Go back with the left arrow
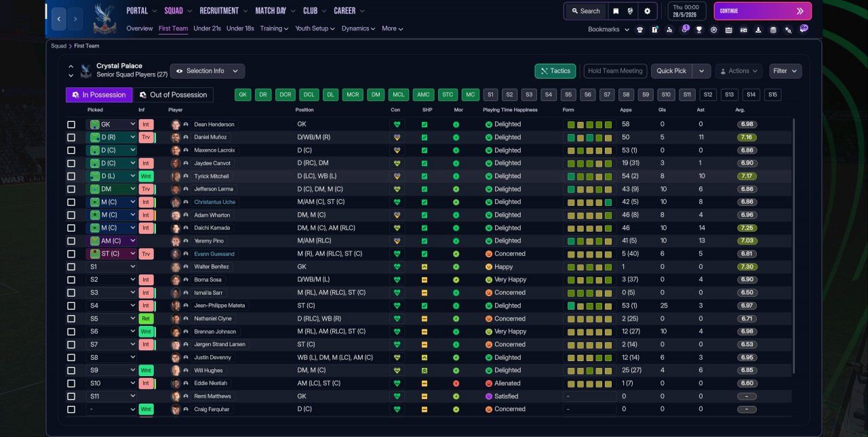Screen dimensions: 868x437 [59, 19]
